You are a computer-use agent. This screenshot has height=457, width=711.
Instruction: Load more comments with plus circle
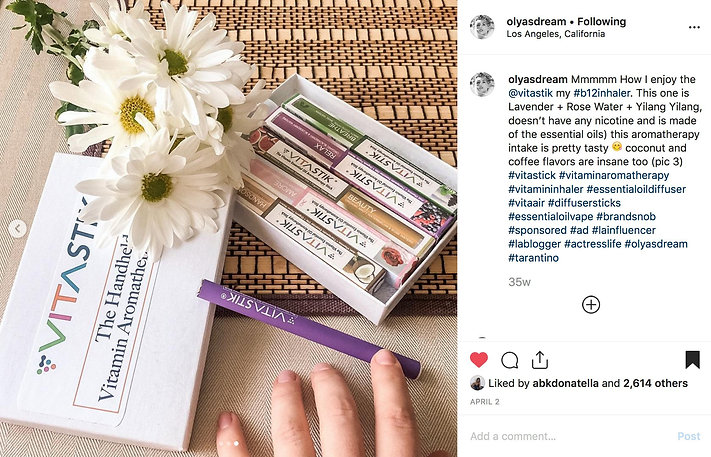click(591, 305)
